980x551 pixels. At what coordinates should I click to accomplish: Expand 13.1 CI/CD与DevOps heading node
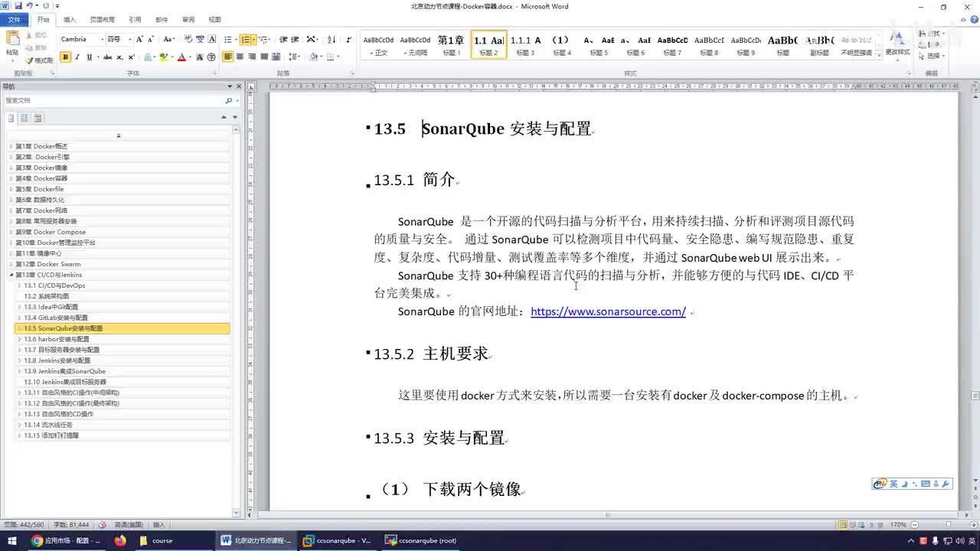(19, 285)
